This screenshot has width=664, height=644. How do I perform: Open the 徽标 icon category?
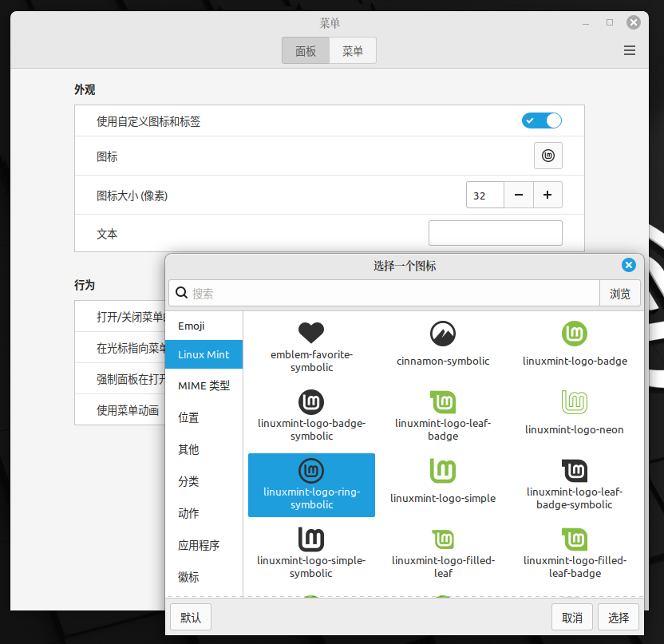[204, 577]
